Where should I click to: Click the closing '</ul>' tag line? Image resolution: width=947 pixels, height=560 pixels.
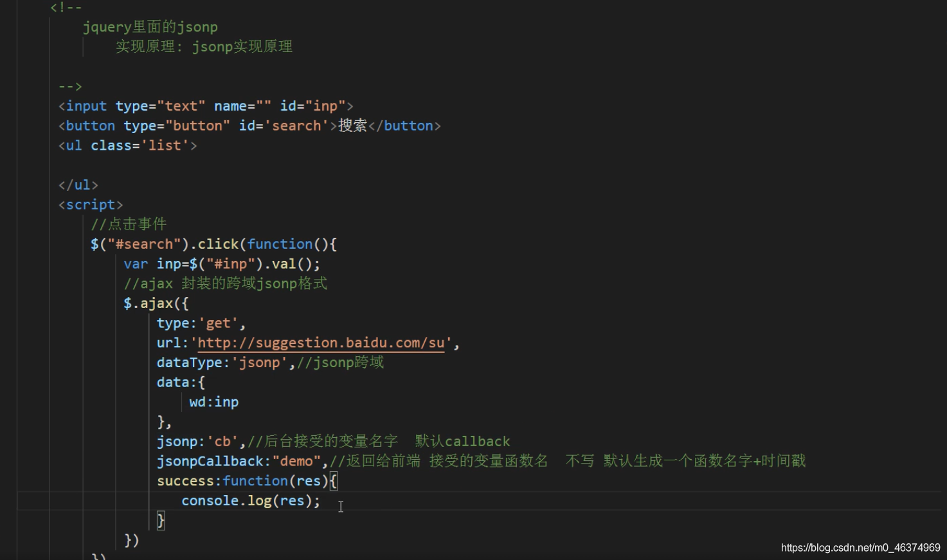click(78, 185)
